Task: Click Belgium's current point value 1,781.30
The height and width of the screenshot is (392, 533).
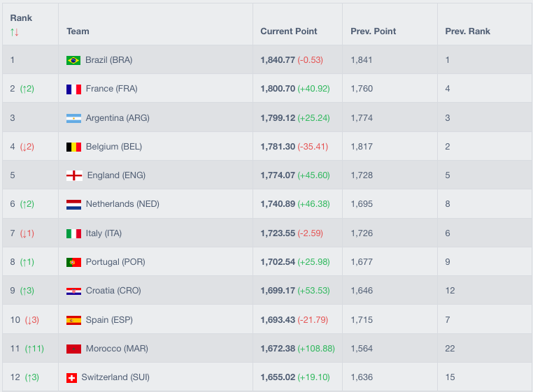Action: tap(277, 147)
